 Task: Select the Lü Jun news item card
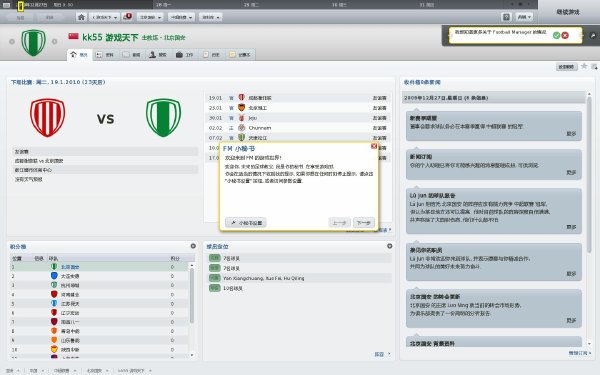point(494,211)
